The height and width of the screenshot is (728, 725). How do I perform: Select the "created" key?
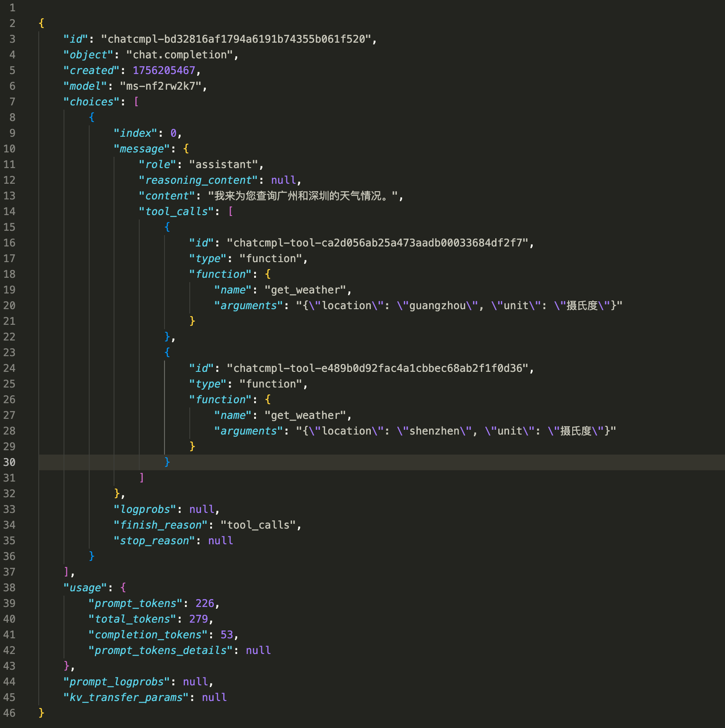coord(91,71)
